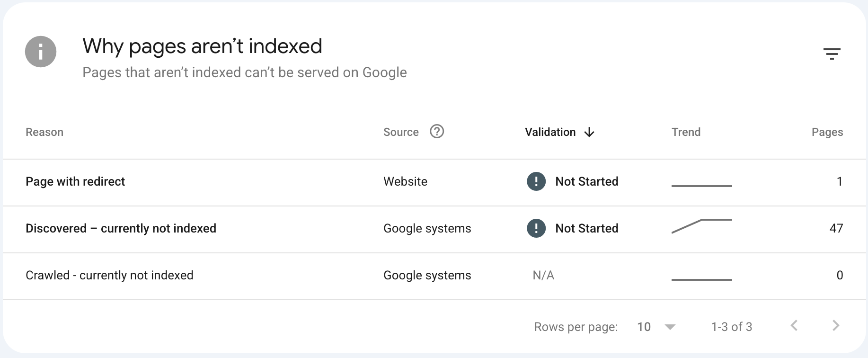
Task: Click Not Started warning icon for Discovered row
Action: click(x=536, y=228)
